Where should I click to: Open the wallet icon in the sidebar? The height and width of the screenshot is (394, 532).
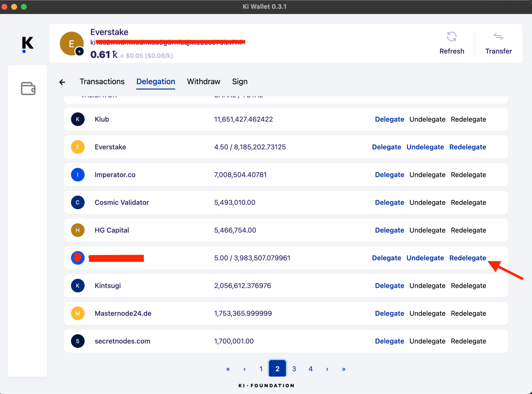point(28,89)
